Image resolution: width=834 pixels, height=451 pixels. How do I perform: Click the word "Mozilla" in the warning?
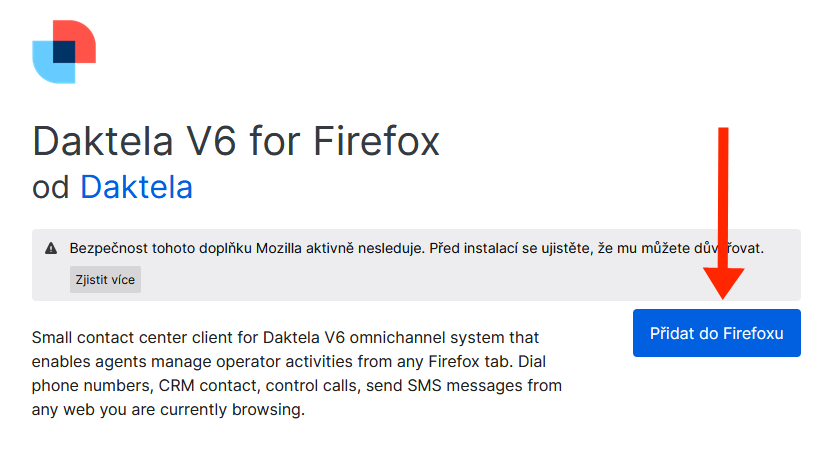[311, 248]
